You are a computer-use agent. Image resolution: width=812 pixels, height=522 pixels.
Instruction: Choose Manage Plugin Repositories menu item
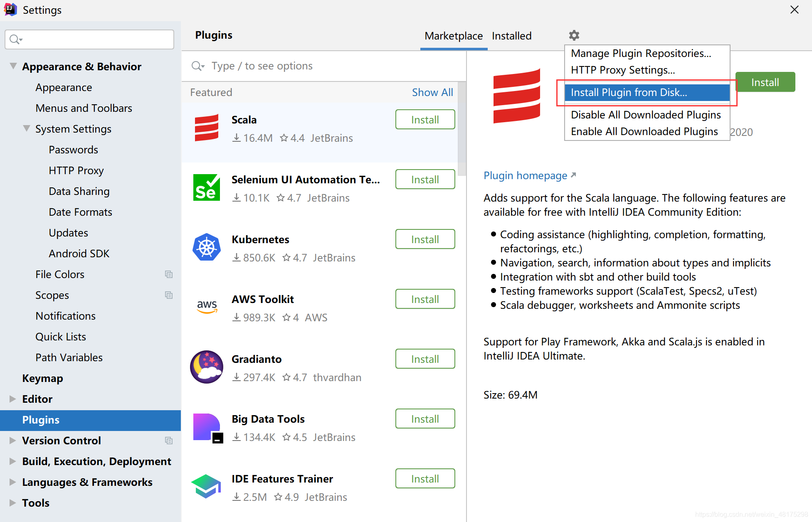(x=647, y=54)
